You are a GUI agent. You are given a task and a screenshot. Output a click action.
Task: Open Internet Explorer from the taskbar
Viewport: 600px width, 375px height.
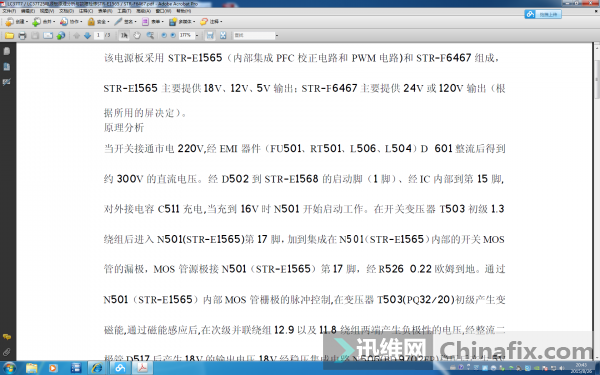point(97,368)
